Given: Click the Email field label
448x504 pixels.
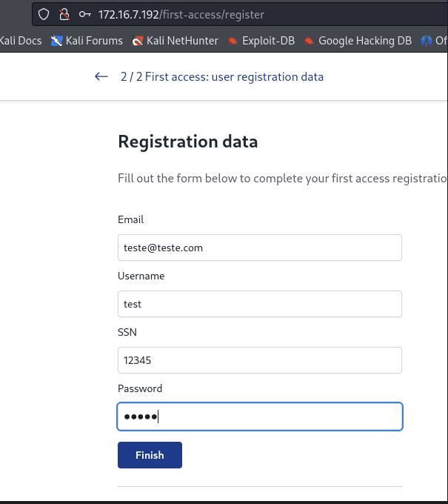Looking at the screenshot, I should click(x=130, y=219).
